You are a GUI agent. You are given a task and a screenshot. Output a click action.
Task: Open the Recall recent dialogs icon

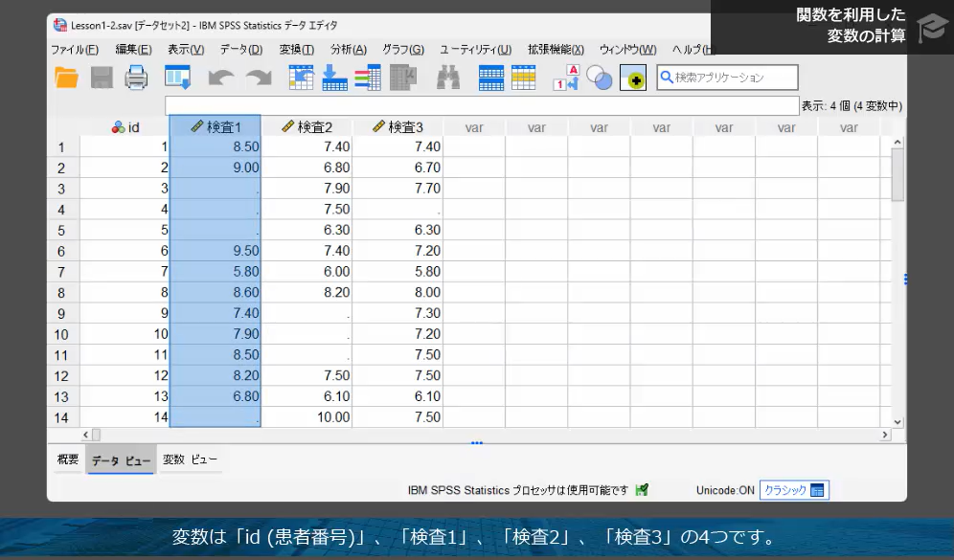[178, 78]
